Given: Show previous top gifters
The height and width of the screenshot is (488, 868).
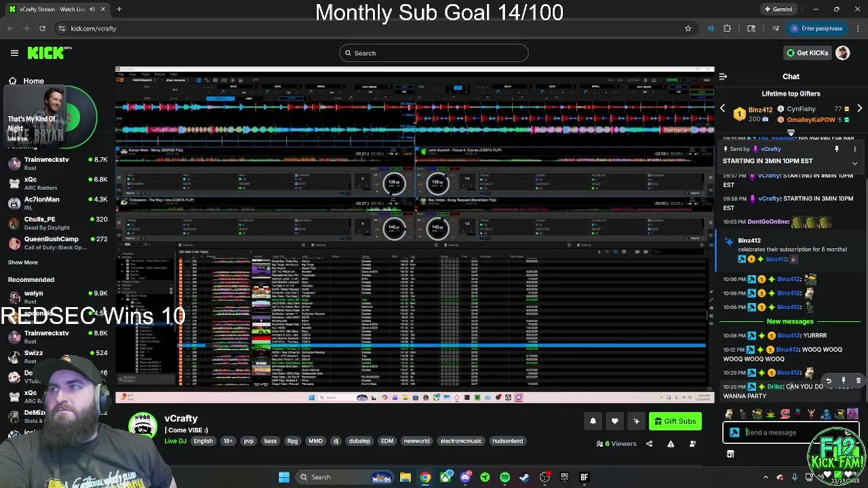Looking at the screenshot, I should [x=722, y=108].
